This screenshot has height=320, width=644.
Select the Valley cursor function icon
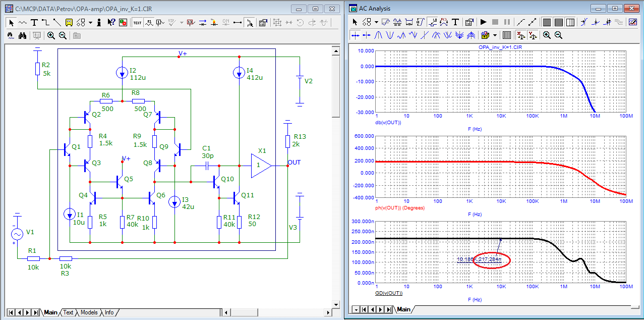point(390,35)
